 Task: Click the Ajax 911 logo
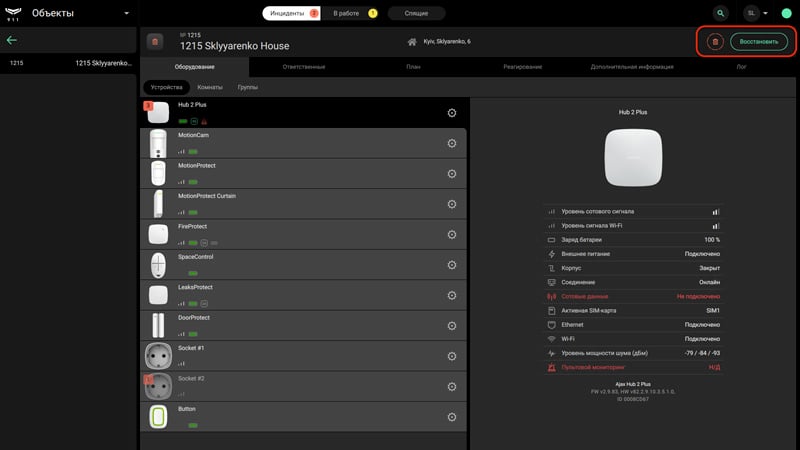tap(13, 13)
